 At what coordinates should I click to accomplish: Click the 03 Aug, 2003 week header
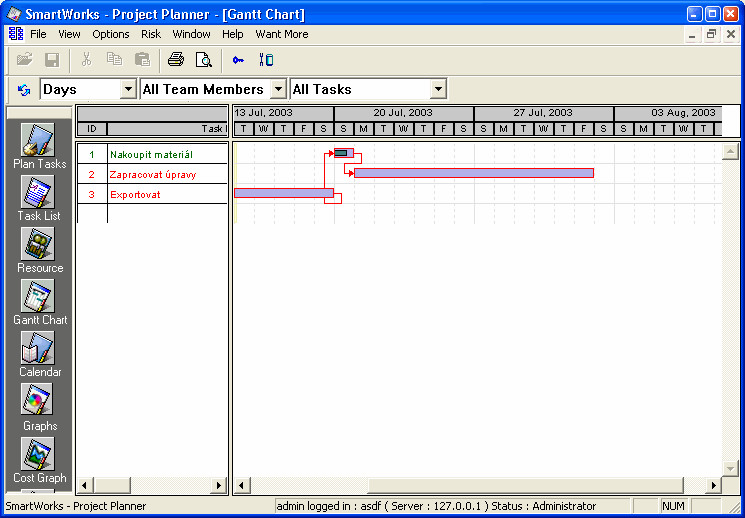click(x=668, y=113)
